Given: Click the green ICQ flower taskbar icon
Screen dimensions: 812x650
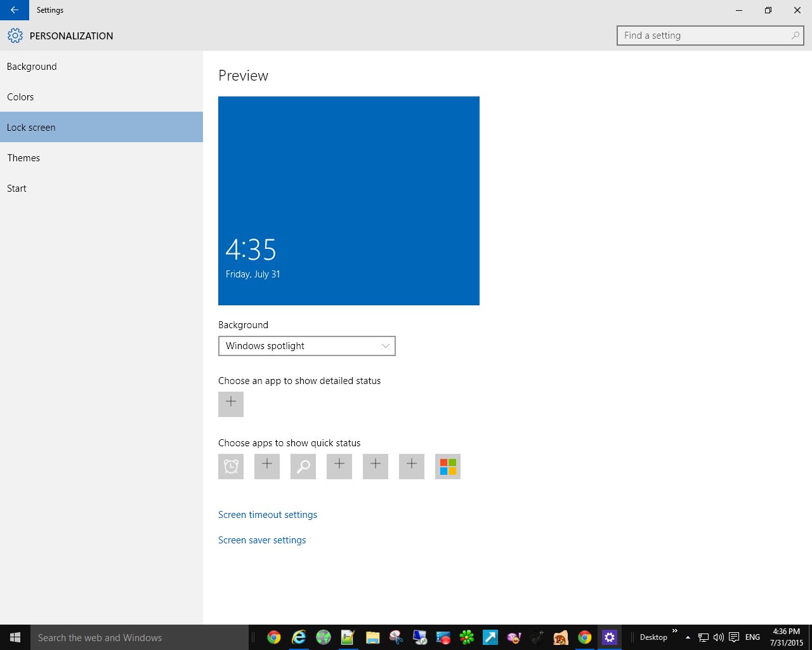Looking at the screenshot, I should tap(467, 637).
